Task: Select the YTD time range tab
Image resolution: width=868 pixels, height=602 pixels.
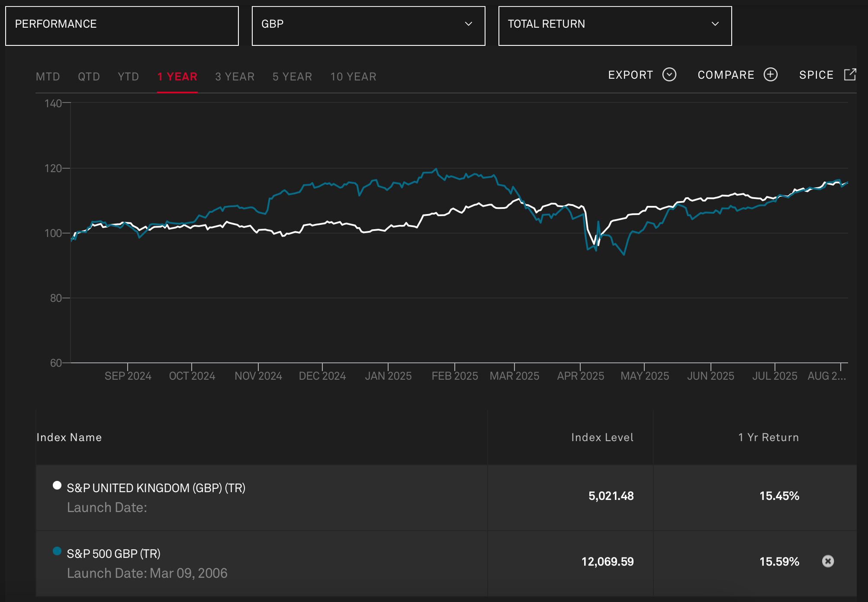Action: (128, 77)
